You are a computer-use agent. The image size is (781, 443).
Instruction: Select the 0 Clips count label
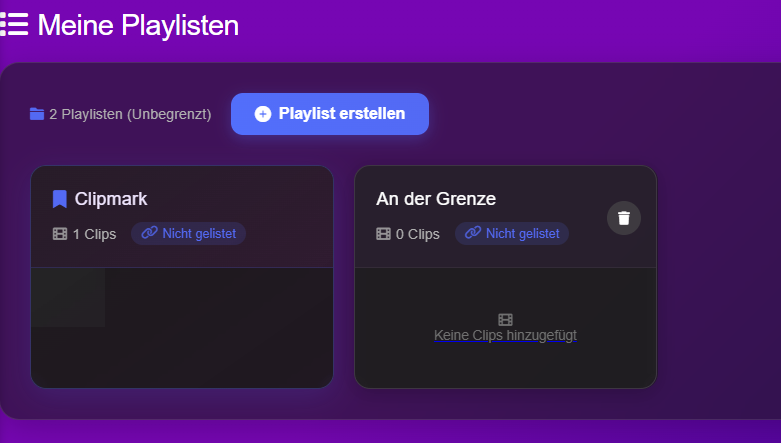click(417, 234)
